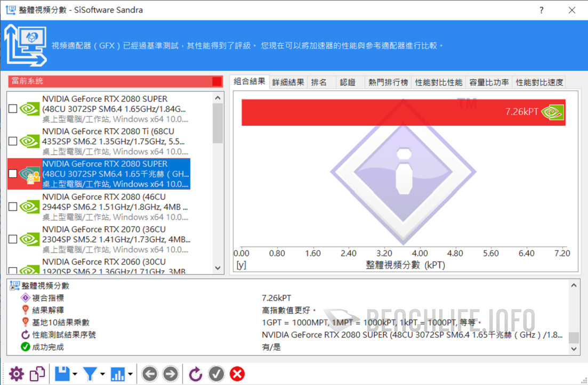Open the options gear in the bottom toolbar
The height and width of the screenshot is (385, 588).
click(17, 374)
